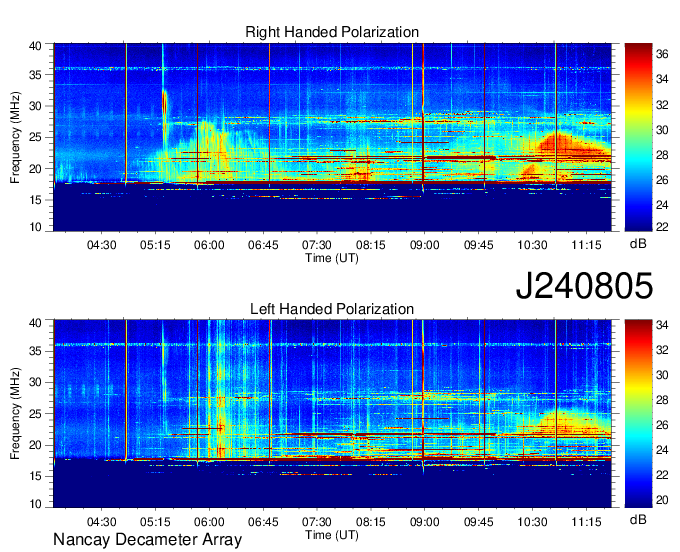Click the Frequency (MHz) label of Left Handed plot
The width and height of the screenshot is (680, 552).
tap(15, 414)
